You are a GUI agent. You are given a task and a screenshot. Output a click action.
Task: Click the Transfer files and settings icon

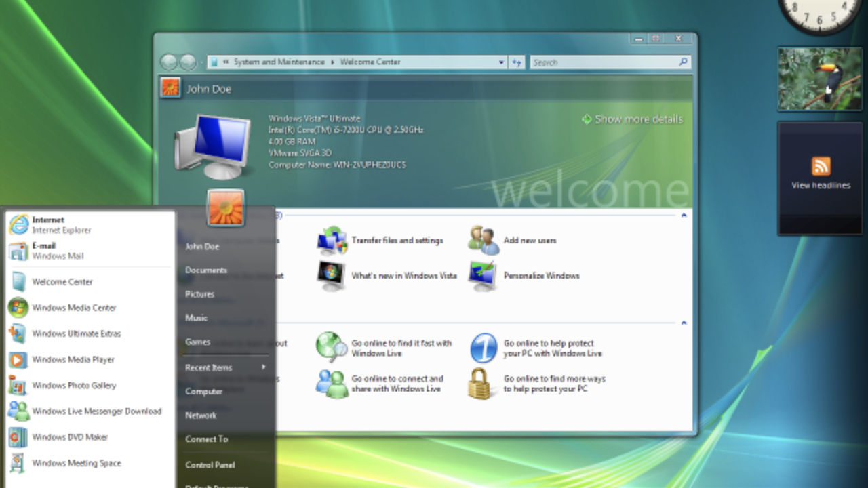(332, 240)
